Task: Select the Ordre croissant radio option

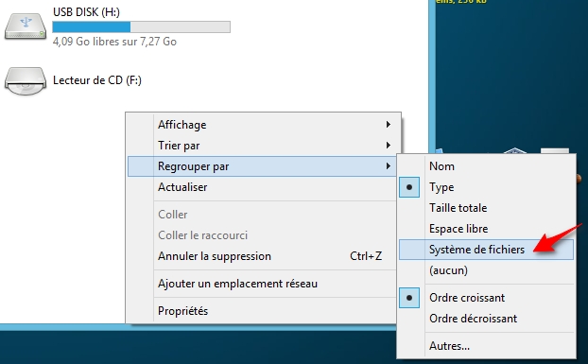Action: coord(409,298)
